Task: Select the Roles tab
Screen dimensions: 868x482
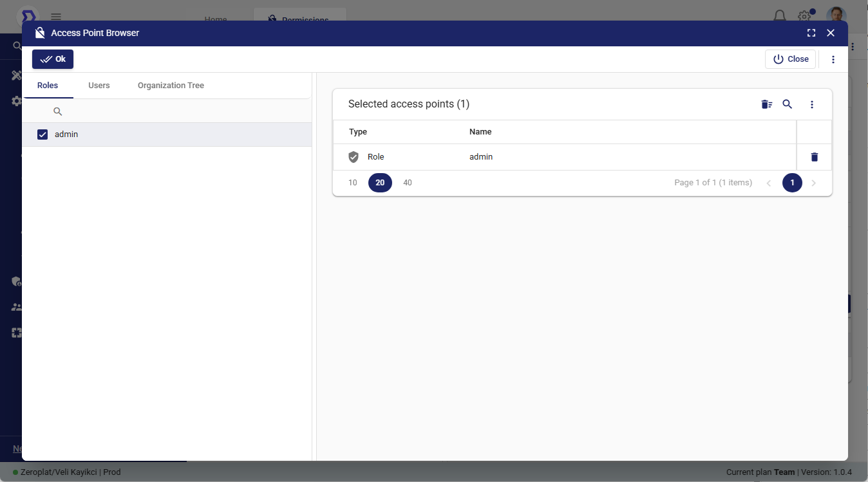Action: (48, 86)
